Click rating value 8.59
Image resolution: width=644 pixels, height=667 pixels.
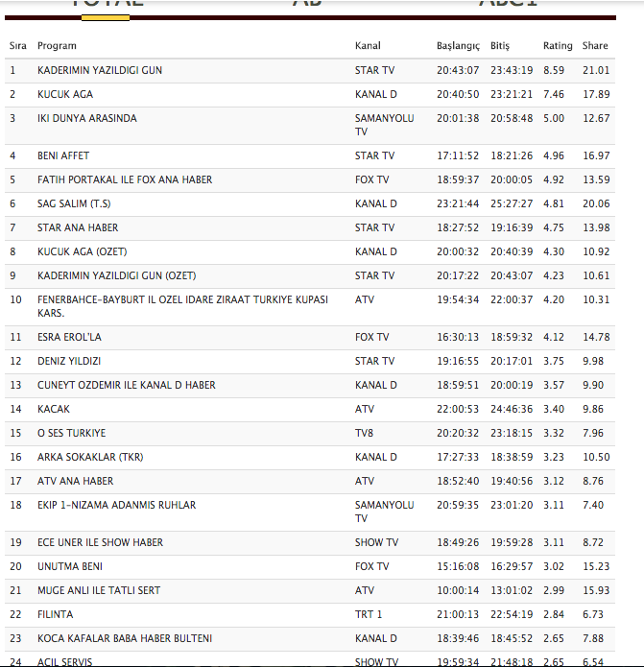pyautogui.click(x=554, y=70)
